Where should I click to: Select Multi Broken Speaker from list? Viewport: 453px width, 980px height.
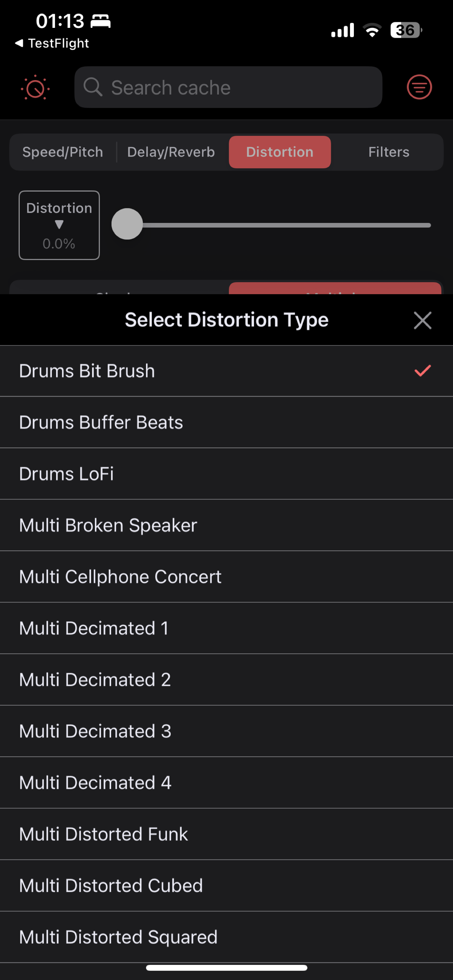click(226, 525)
